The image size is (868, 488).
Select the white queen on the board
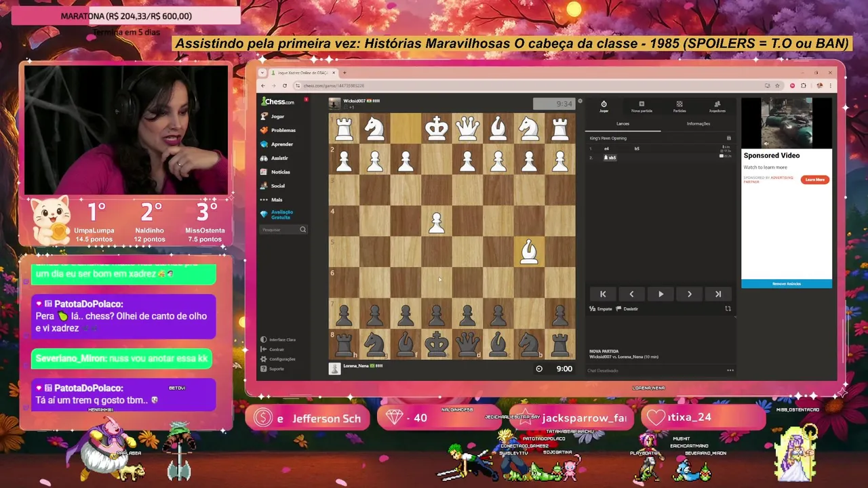coord(467,128)
